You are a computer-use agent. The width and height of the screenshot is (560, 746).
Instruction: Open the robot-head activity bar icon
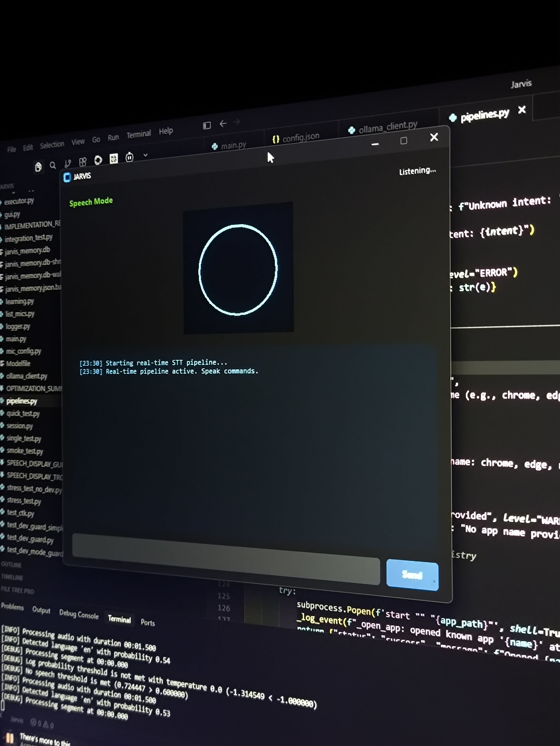point(129,157)
